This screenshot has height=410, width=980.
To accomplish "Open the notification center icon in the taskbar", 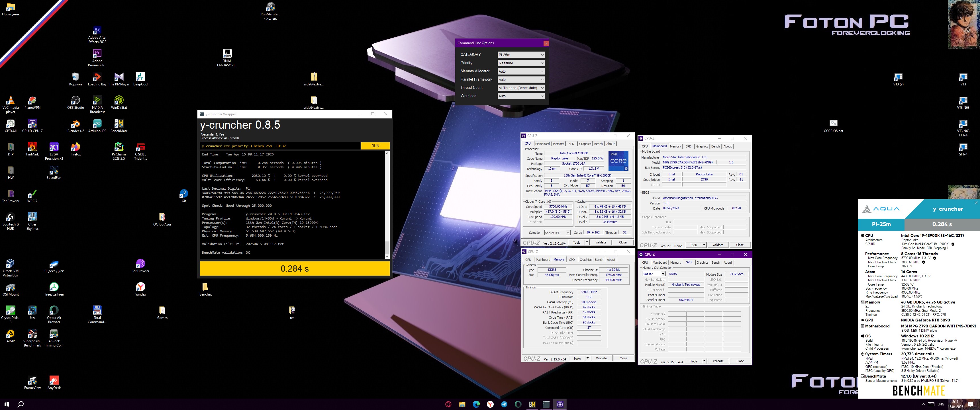I will 971,404.
